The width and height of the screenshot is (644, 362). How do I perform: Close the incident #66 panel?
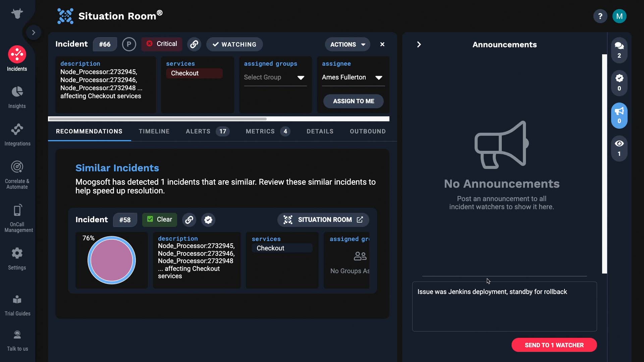(382, 44)
